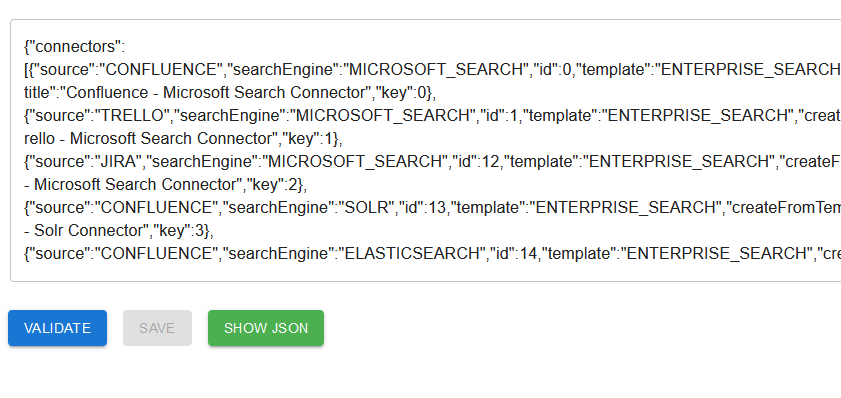Click the "- Solr Connector" title text
841x398 pixels.
click(x=83, y=231)
